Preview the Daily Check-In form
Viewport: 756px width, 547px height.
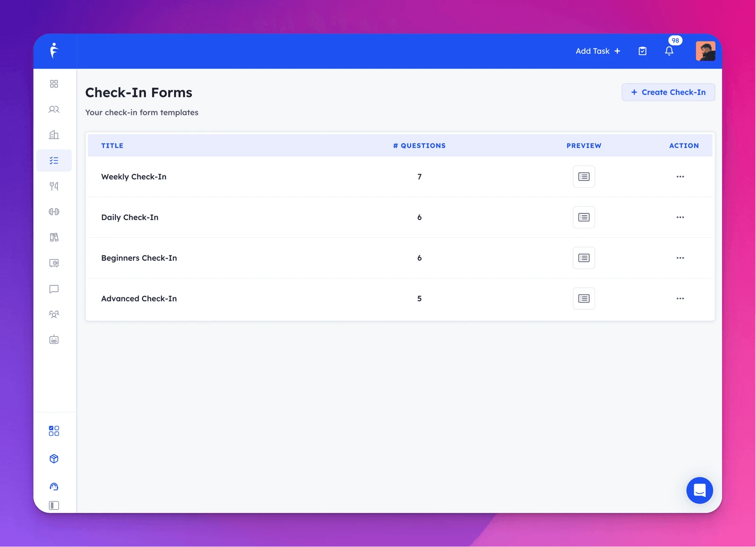coord(584,217)
